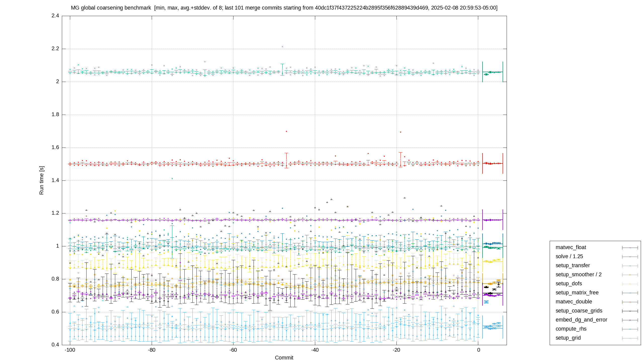
Task: Select embed_dg_and_error in the legend
Action: click(x=581, y=320)
